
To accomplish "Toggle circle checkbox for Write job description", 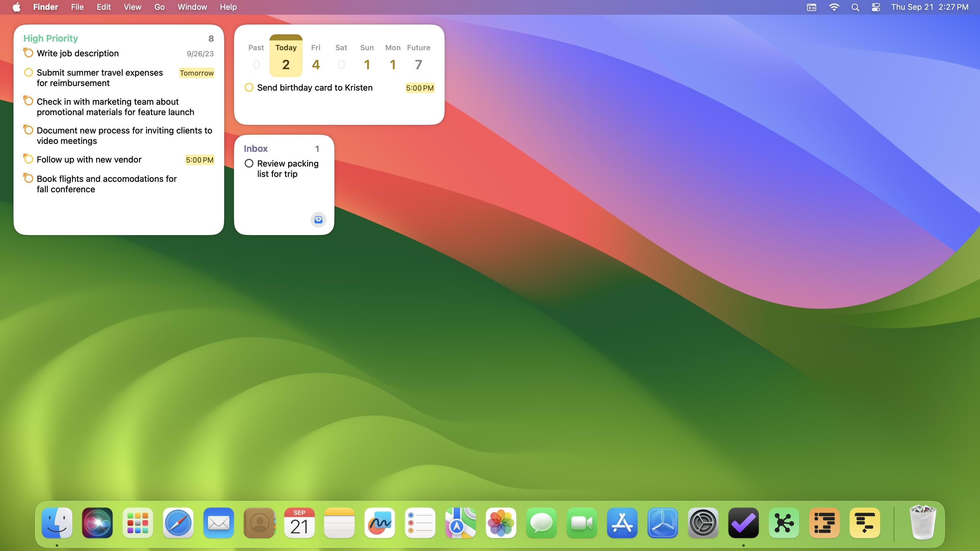I will (x=28, y=53).
